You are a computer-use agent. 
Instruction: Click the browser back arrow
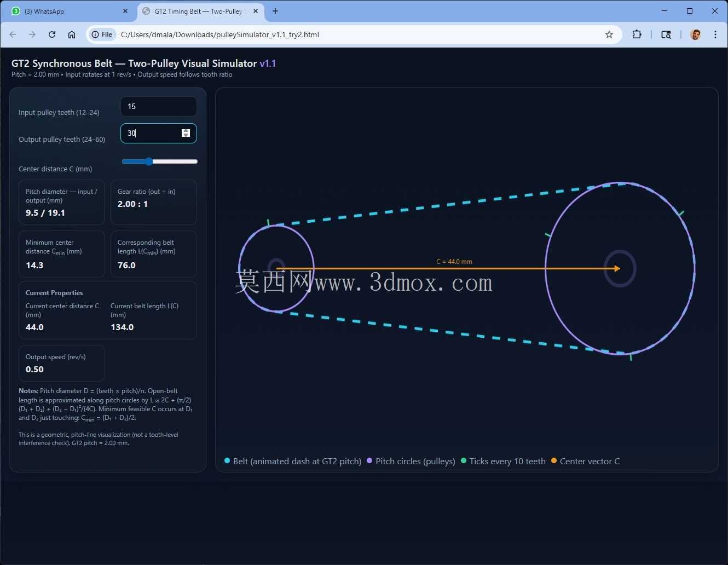click(13, 34)
